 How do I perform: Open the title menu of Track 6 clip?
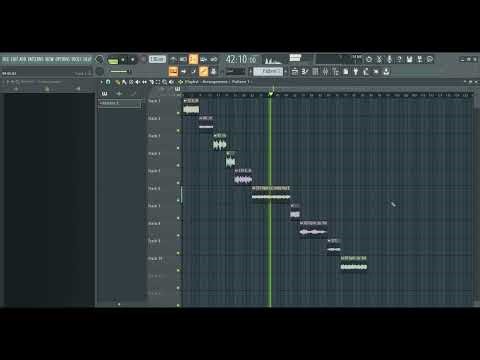(271, 188)
